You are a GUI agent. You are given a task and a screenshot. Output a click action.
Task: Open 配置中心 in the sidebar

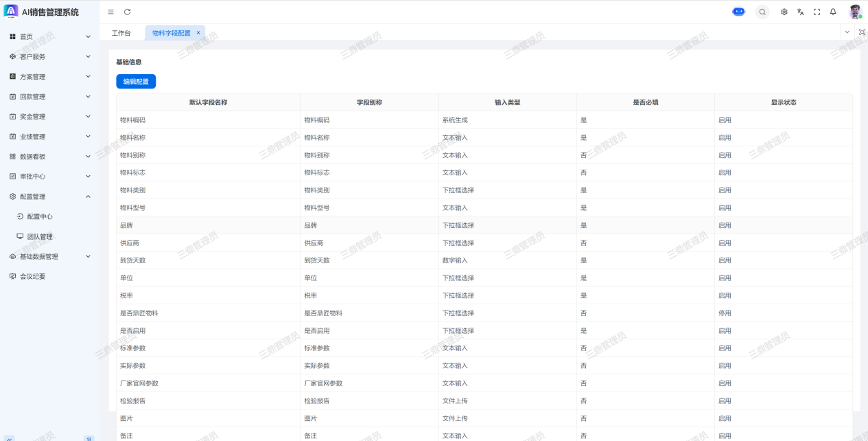point(40,216)
